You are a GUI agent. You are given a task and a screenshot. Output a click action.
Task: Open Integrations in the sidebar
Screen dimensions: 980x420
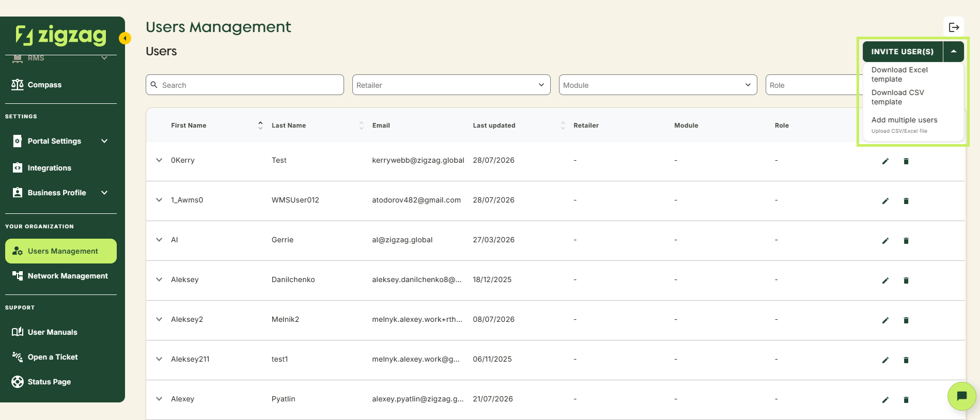pos(61,168)
